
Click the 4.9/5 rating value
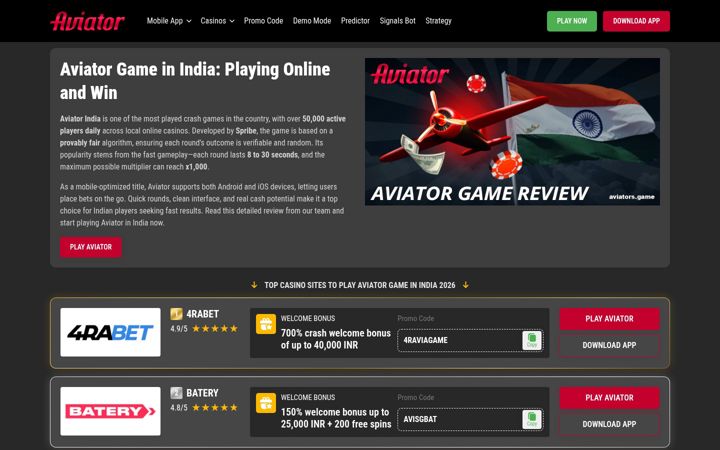coord(179,329)
